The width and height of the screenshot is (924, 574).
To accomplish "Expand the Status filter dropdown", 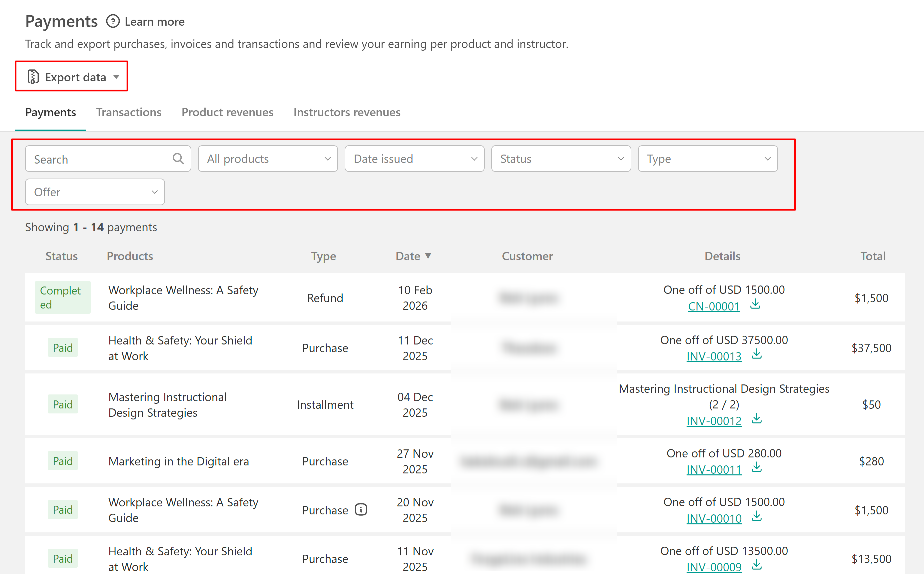I will point(561,159).
